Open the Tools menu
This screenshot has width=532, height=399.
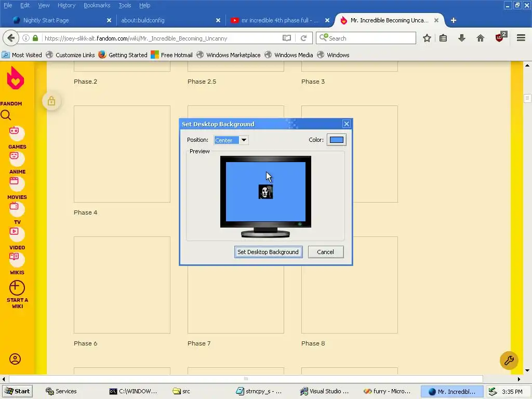(125, 5)
